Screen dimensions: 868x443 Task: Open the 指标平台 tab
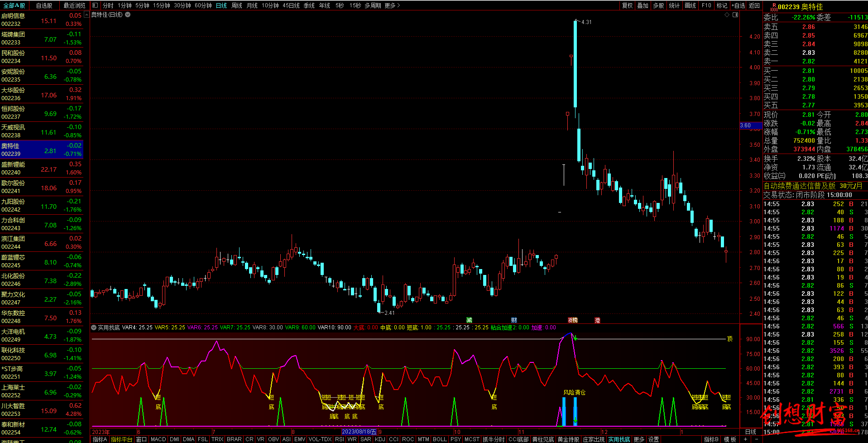(121, 439)
